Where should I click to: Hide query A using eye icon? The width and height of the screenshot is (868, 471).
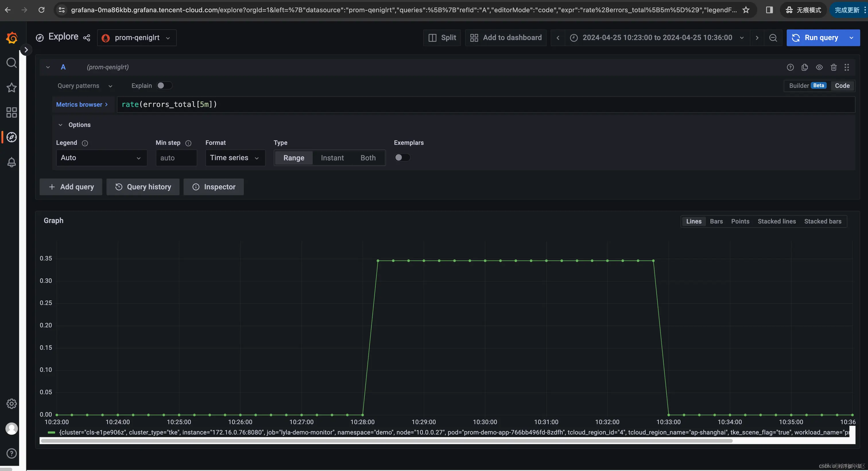tap(819, 67)
